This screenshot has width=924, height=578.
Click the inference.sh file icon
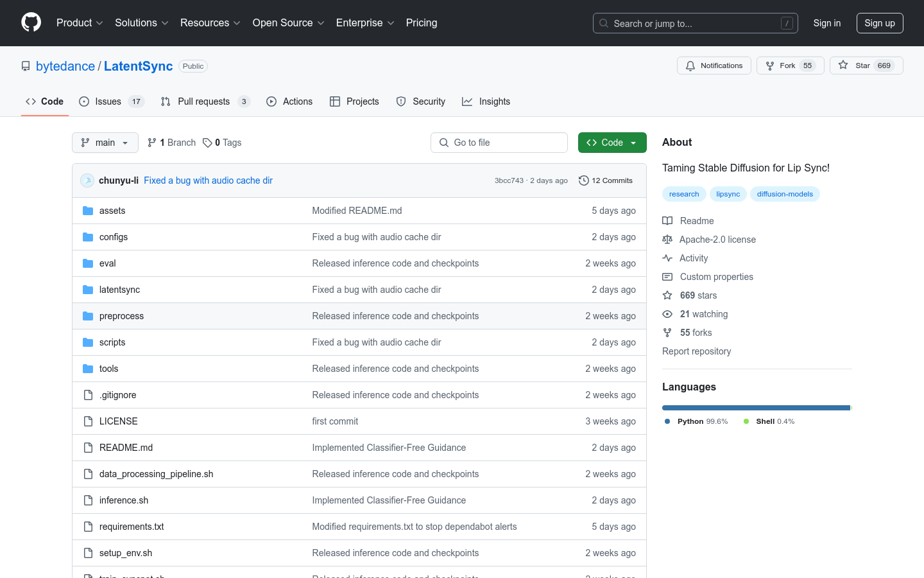[88, 500]
